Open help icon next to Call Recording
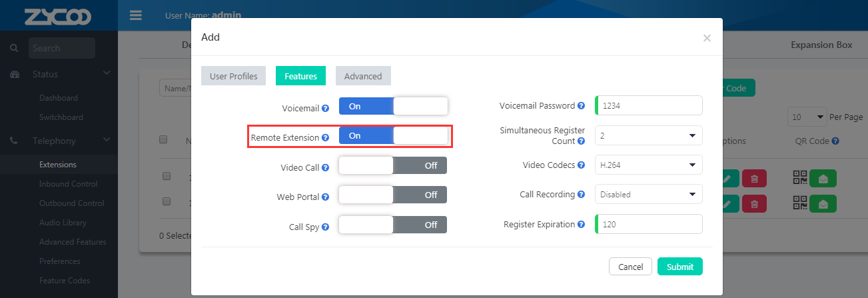This screenshot has height=298, width=868. [581, 195]
